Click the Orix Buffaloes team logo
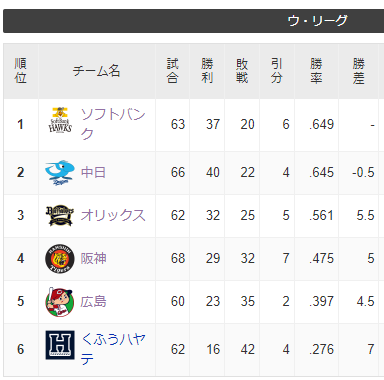The width and height of the screenshot is (384, 380). coord(60,215)
